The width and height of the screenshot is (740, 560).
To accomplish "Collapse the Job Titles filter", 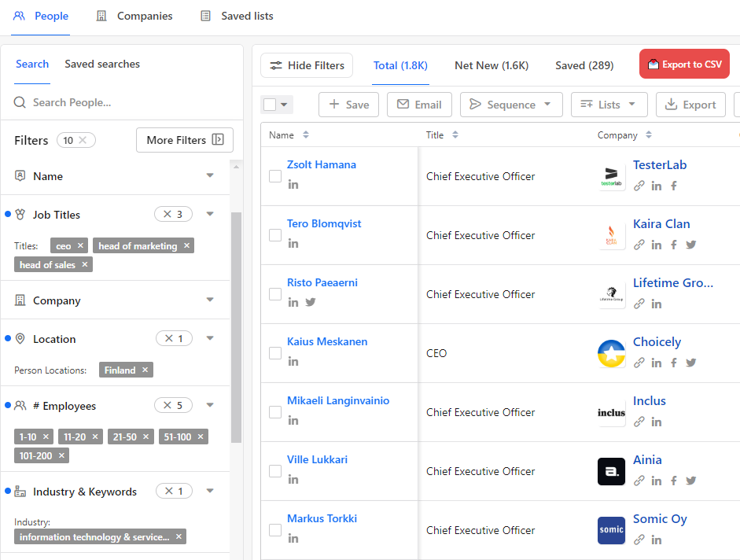I will point(210,214).
